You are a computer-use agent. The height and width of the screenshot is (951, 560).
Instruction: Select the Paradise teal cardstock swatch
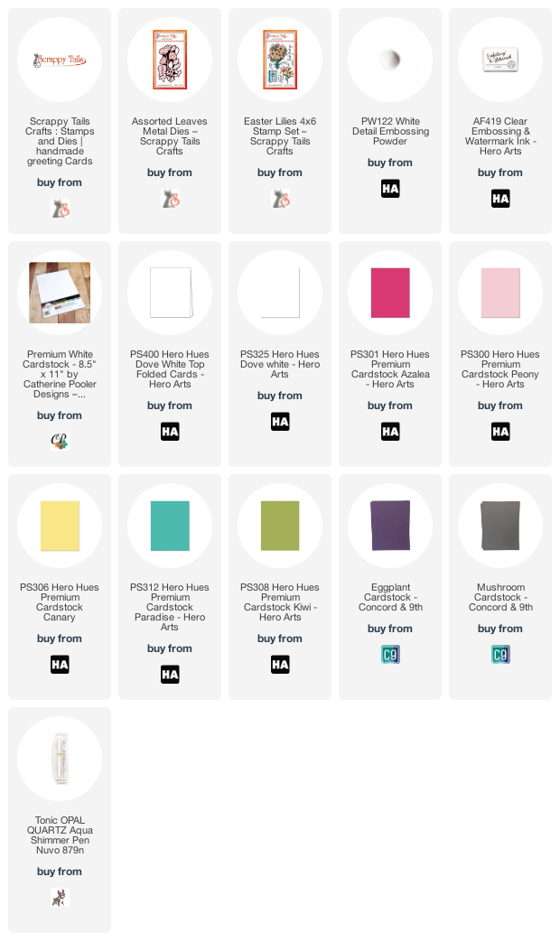coord(170,526)
